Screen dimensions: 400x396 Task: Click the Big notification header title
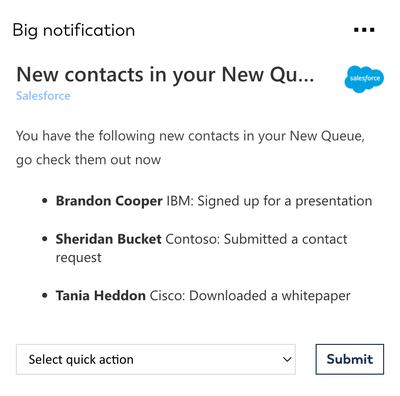(x=74, y=31)
